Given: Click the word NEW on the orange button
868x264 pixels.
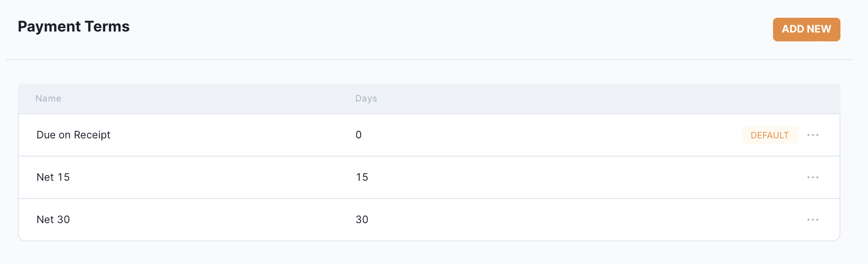Looking at the screenshot, I should click(x=819, y=30).
